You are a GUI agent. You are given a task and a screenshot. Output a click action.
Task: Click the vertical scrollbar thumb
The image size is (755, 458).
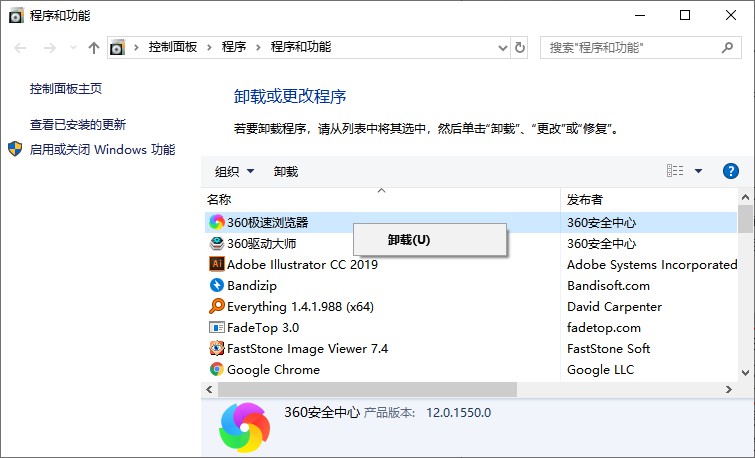(745, 219)
